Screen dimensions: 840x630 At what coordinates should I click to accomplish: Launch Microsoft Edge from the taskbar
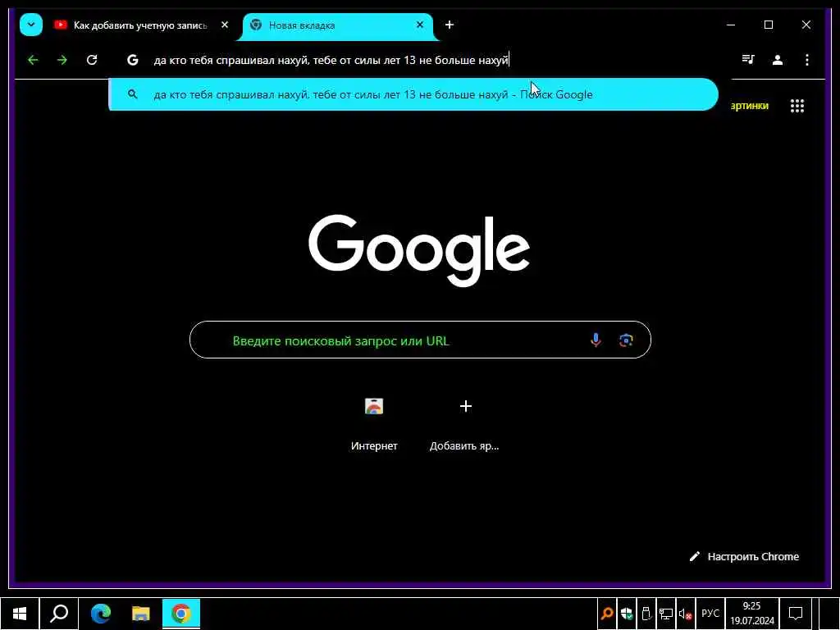click(x=100, y=614)
